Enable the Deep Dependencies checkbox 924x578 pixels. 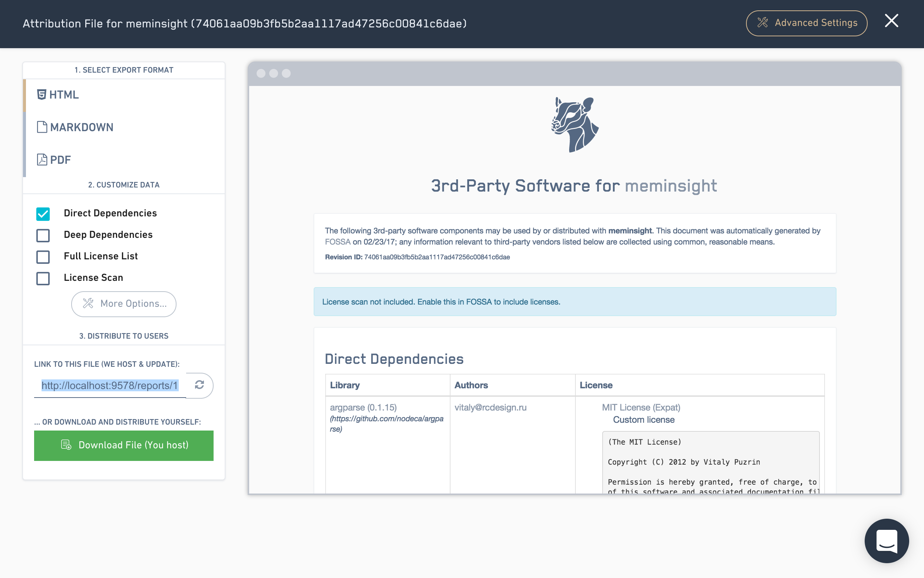tap(43, 235)
